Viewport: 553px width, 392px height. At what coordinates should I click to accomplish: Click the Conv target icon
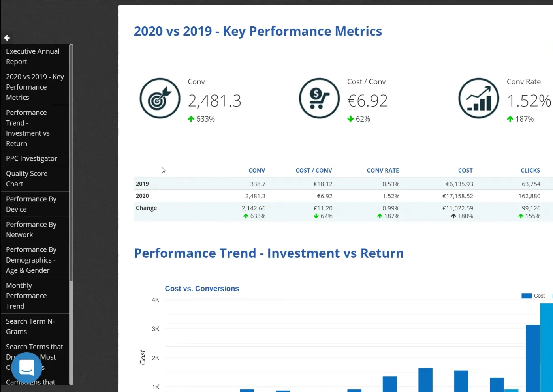point(160,98)
